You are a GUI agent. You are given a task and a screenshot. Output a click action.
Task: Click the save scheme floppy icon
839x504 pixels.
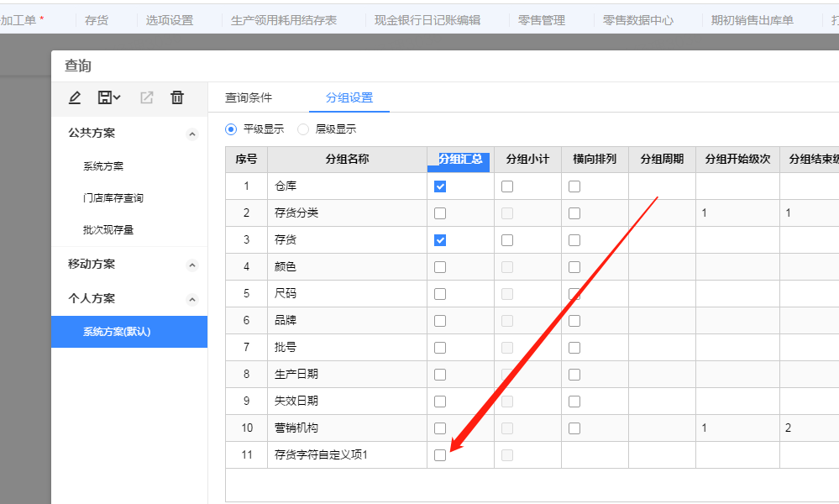[x=108, y=97]
